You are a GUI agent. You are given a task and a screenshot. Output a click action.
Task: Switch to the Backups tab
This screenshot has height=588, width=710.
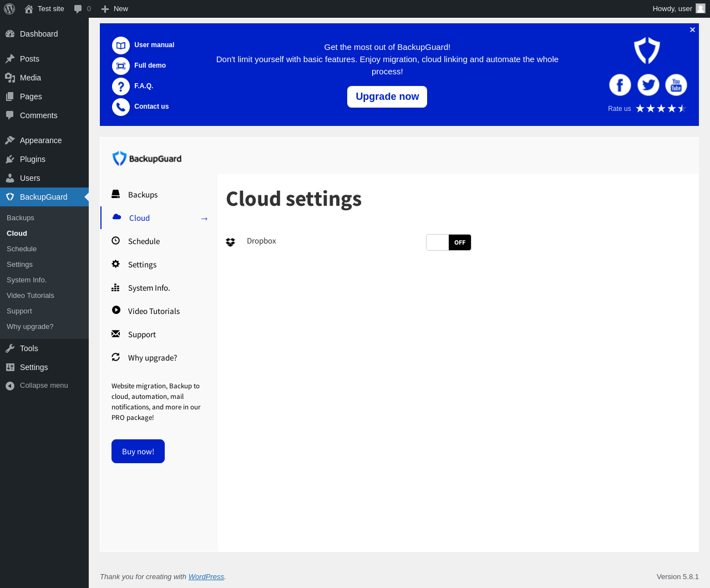click(x=159, y=195)
